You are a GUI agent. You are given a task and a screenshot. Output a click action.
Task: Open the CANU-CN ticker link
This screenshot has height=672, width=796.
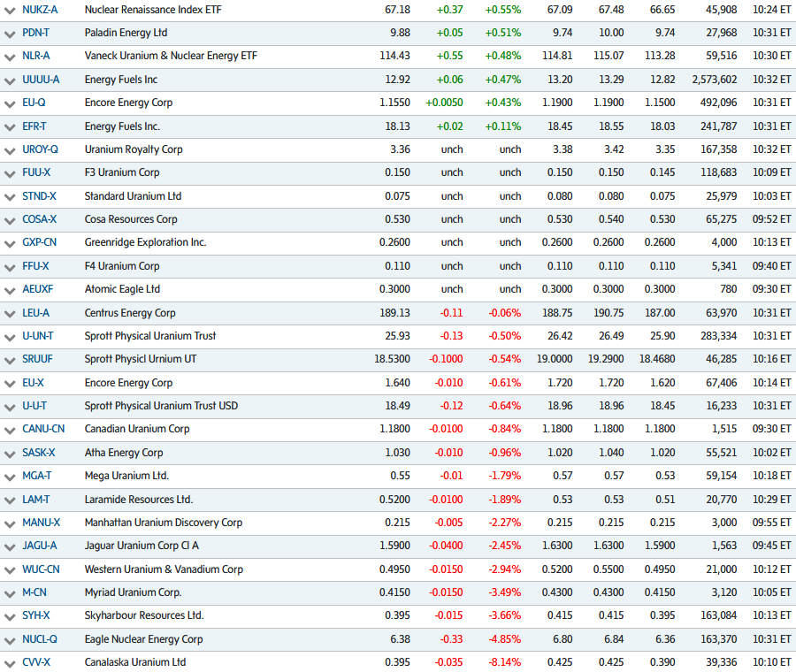point(43,429)
